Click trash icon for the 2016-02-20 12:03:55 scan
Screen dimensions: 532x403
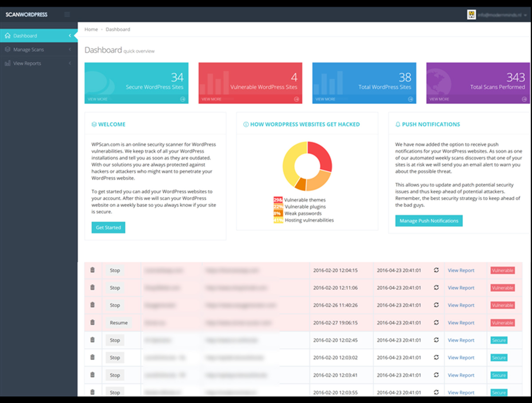93,392
